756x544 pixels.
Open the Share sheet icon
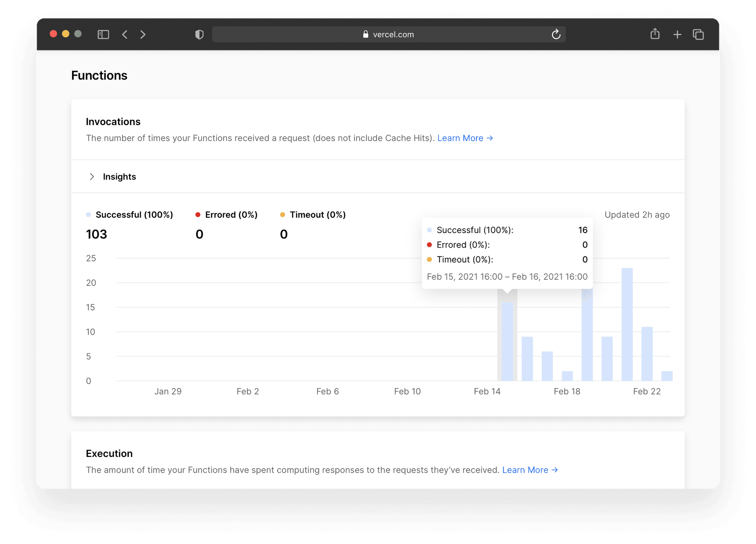tap(655, 34)
